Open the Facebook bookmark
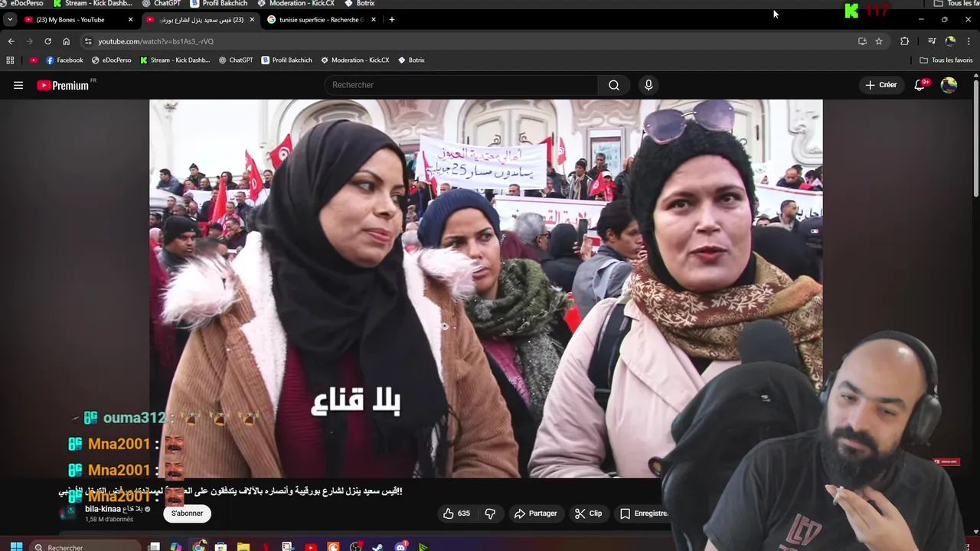The height and width of the screenshot is (551, 980). (x=64, y=60)
